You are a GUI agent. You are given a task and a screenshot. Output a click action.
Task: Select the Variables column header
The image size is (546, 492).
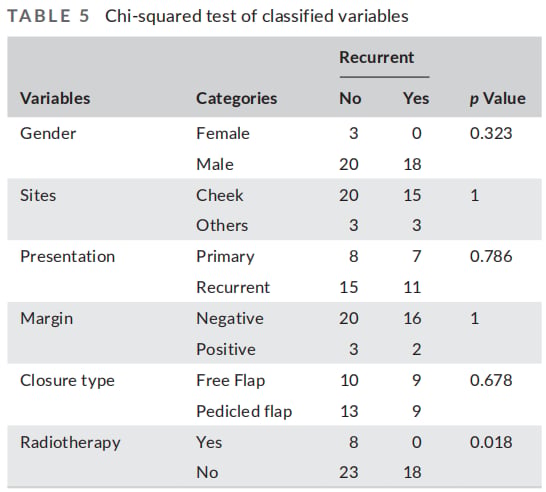pyautogui.click(x=55, y=98)
